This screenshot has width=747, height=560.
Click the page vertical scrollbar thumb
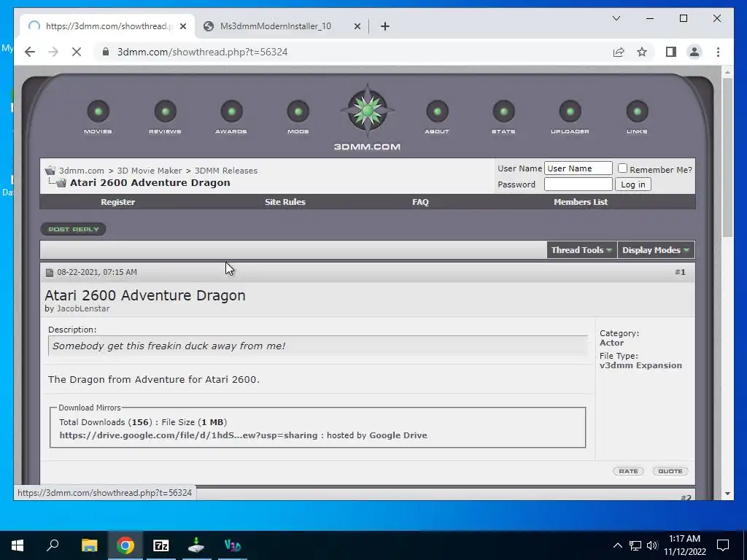point(727,157)
